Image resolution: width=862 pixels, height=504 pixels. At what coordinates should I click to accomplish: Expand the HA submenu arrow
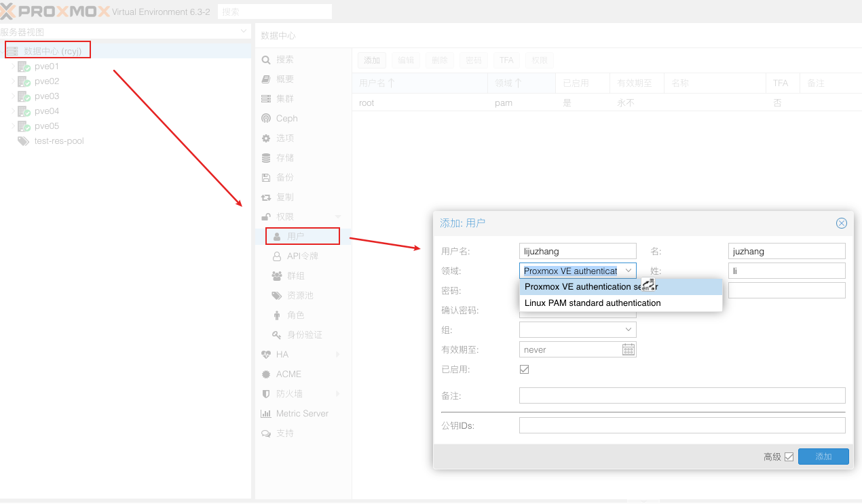pyautogui.click(x=338, y=355)
